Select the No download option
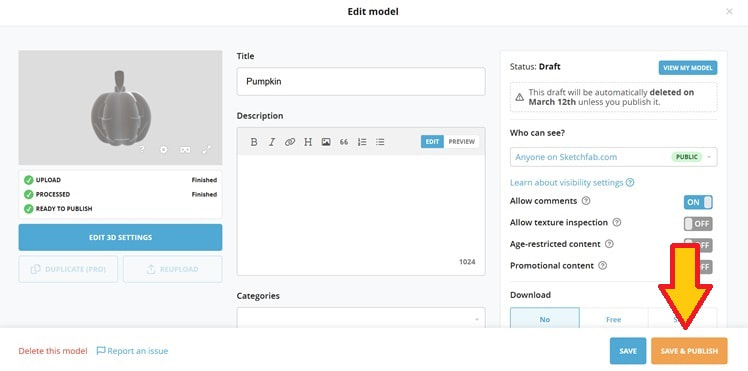Screen dimensions: 748x371 click(x=545, y=318)
